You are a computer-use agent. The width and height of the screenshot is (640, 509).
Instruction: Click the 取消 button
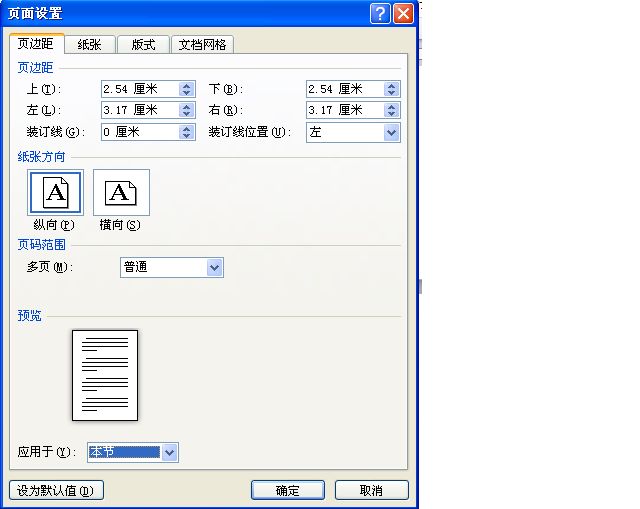371,490
